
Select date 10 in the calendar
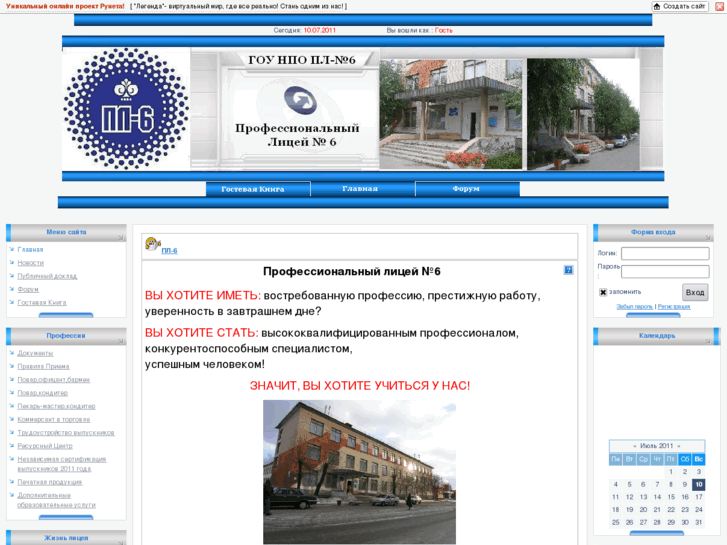point(698,485)
